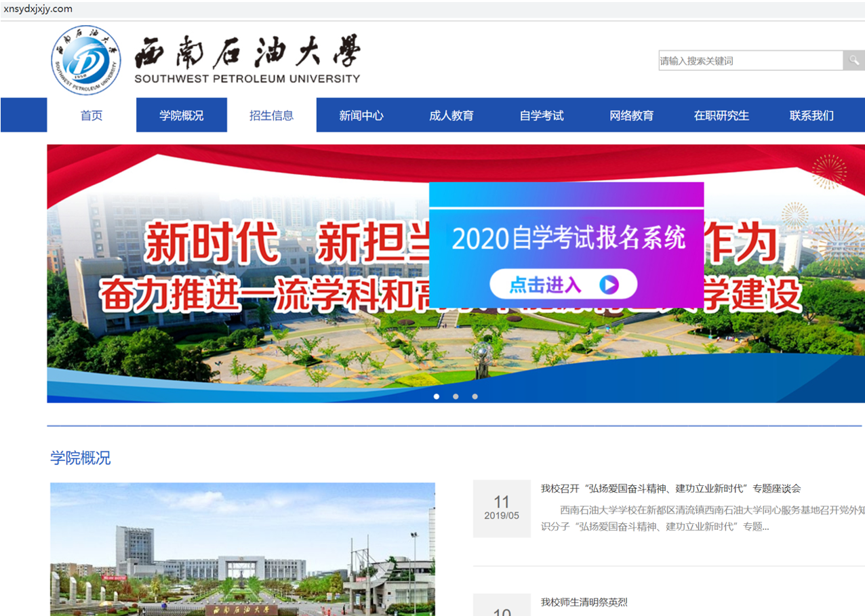Focus the 请输入搜索关键词 search field
865x616 pixels.
point(751,60)
